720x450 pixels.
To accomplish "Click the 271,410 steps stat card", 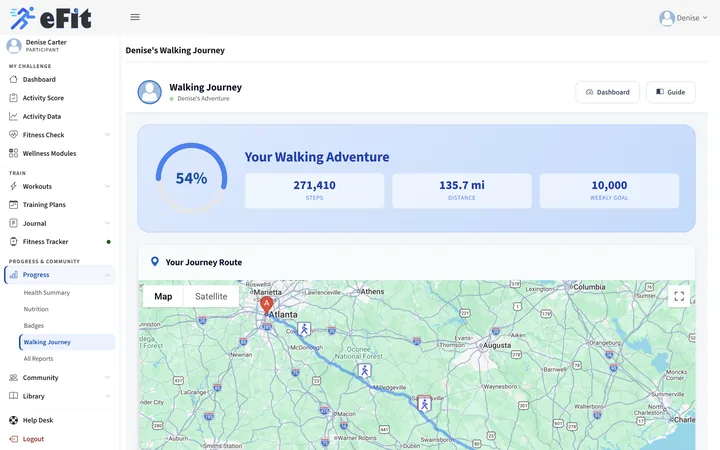I will pos(315,191).
